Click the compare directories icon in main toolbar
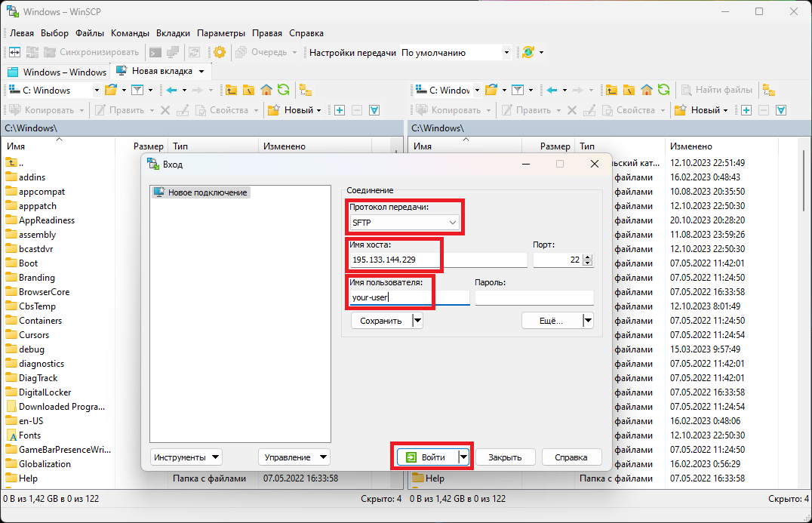This screenshot has height=523, width=812. 13,52
